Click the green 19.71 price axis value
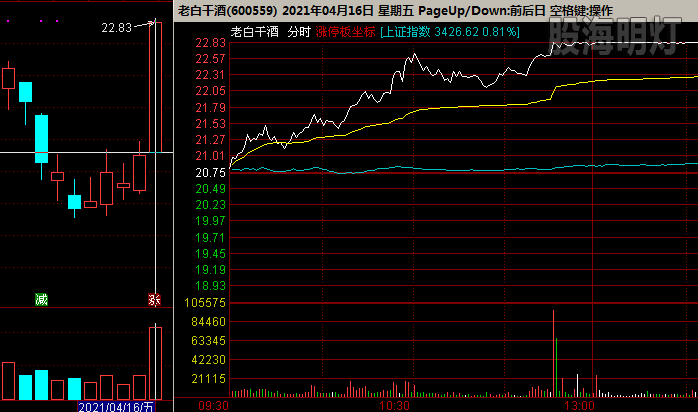Screen dimensions: 698x412 point(211,238)
